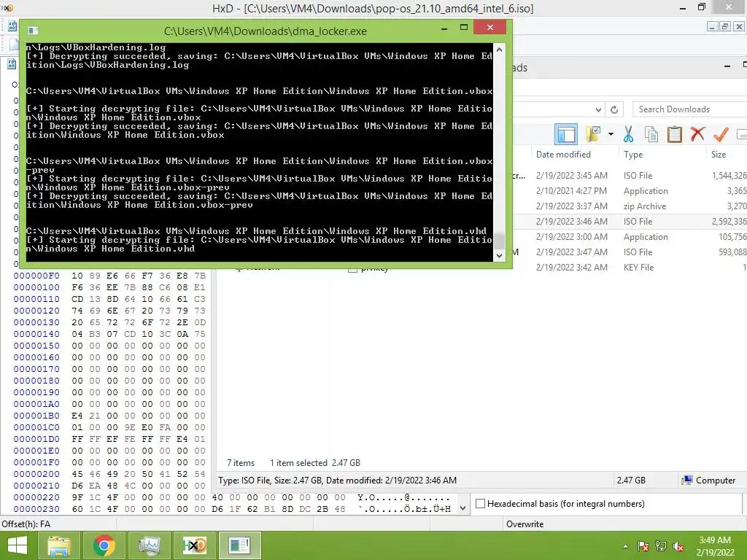
Task: Refresh the Downloads folder view
Action: point(614,109)
